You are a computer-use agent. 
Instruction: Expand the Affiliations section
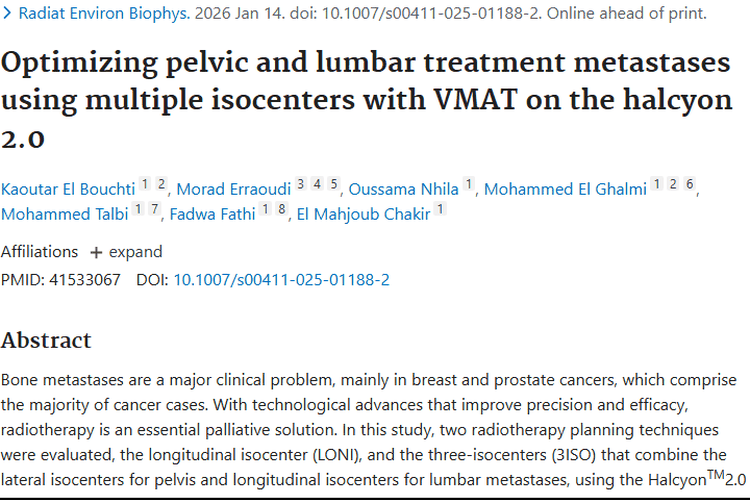(x=126, y=252)
